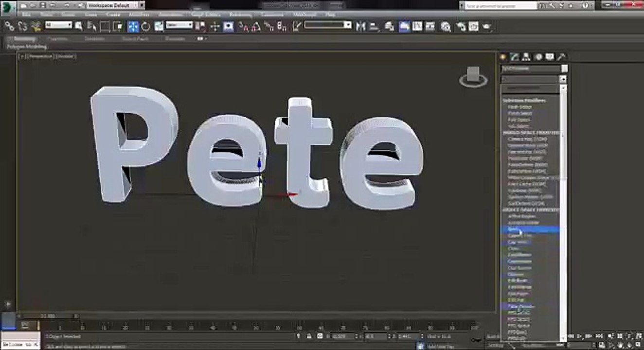The image size is (644, 350).
Task: Open the Graph Editors menu
Action: click(x=206, y=15)
